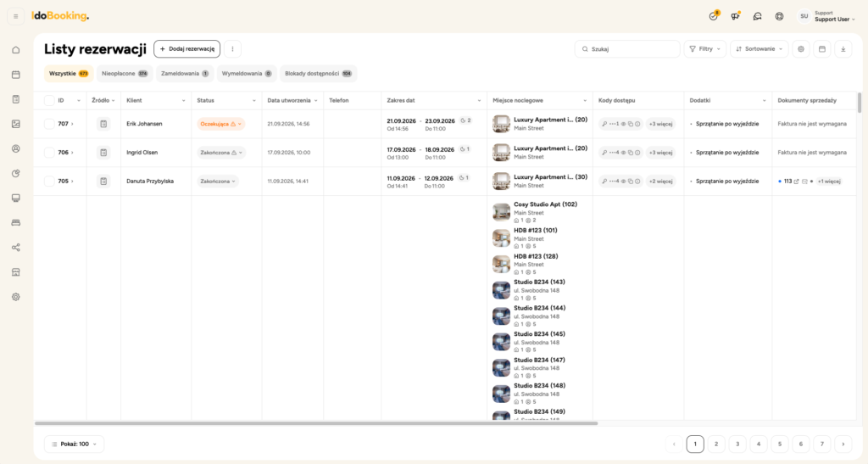Screen dimensions: 868x464
Task: Open the Pokaż: 100 page size dropdown
Action: pos(75,444)
